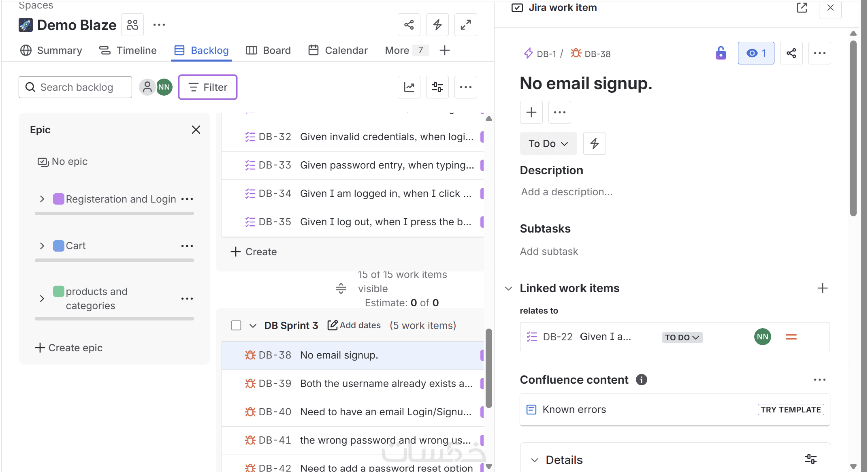Check the DB Sprint 3 checkbox
This screenshot has width=868, height=472.
(x=236, y=325)
